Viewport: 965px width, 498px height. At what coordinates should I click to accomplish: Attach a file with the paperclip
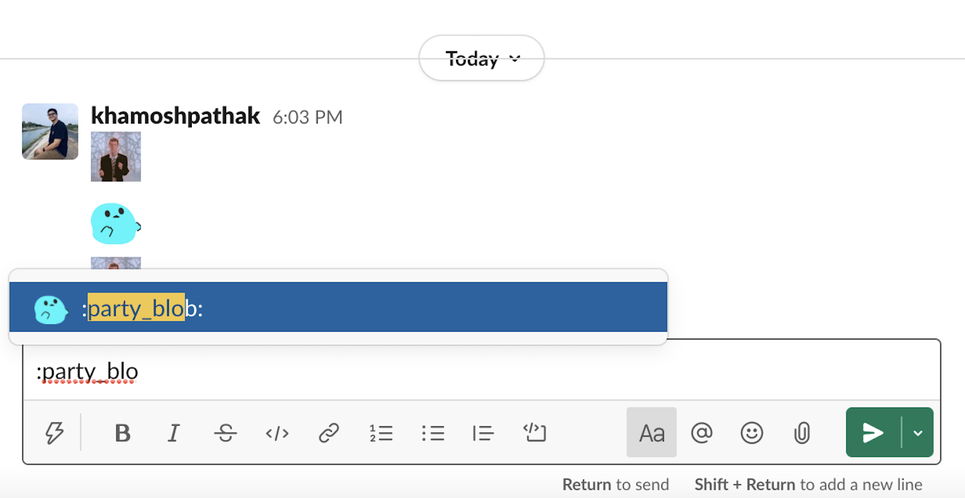pyautogui.click(x=801, y=433)
